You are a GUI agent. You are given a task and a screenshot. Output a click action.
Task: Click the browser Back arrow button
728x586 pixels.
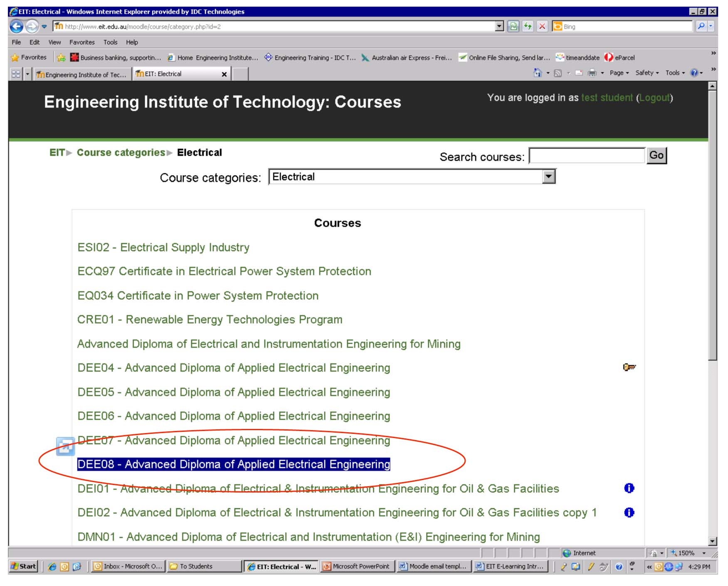(17, 27)
